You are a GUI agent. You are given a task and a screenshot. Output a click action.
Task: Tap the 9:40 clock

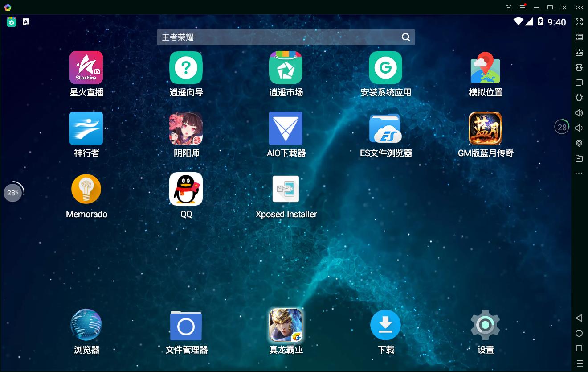557,22
